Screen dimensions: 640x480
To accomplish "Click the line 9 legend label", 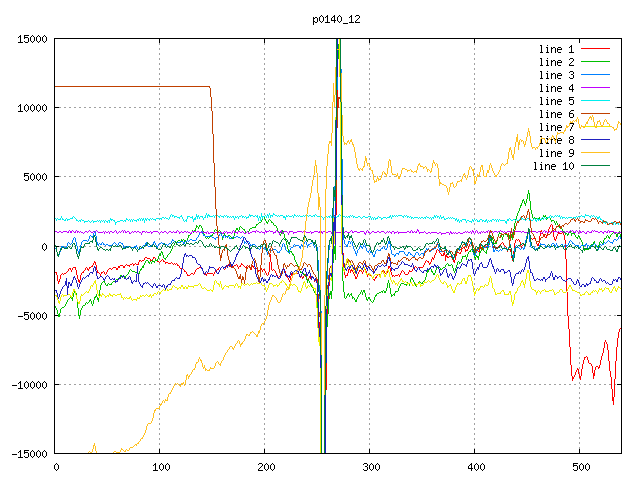I will pos(557,153).
